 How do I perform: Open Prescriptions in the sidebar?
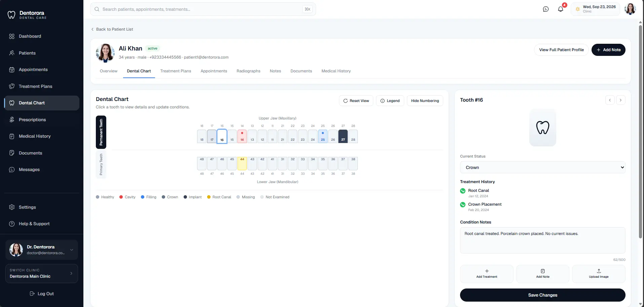point(42,120)
